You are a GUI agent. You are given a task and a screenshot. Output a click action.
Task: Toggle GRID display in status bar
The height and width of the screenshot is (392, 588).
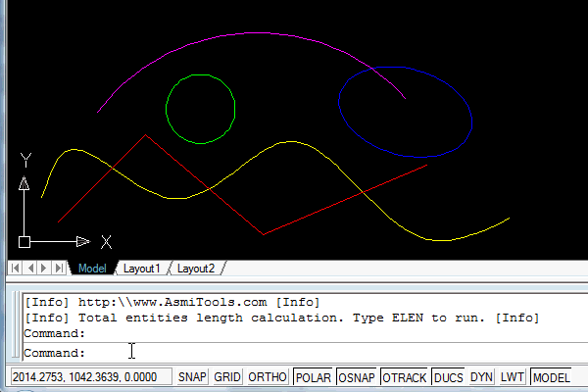tap(227, 376)
